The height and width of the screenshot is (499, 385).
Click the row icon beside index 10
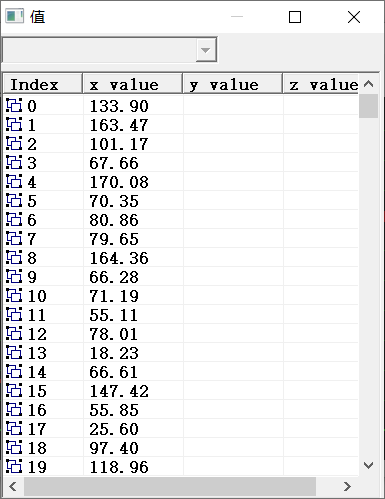14,295
